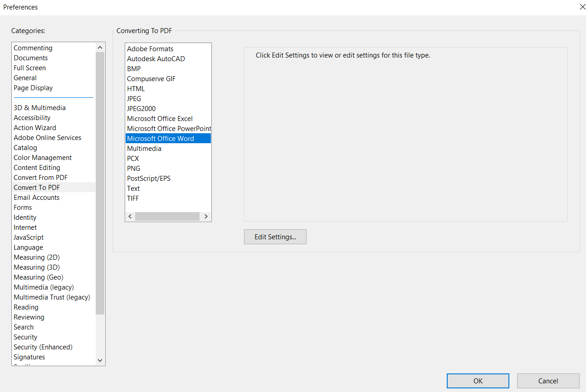This screenshot has height=392, width=586.
Task: Open Convert From PDF settings
Action: click(x=40, y=177)
